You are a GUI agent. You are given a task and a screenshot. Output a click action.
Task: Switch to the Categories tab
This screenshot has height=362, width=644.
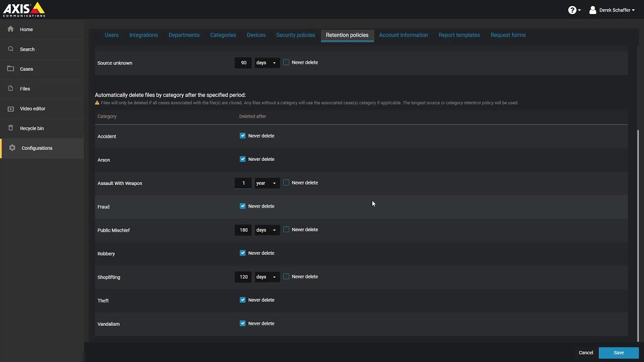click(223, 35)
